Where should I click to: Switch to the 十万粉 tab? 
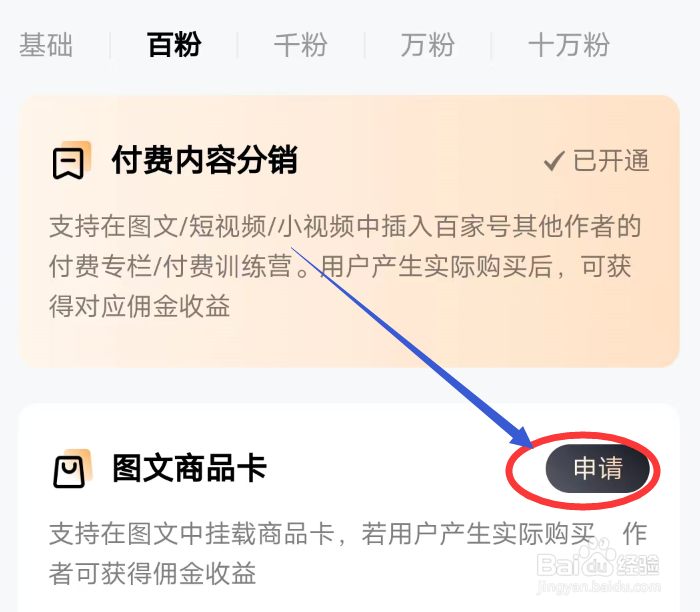coord(569,45)
